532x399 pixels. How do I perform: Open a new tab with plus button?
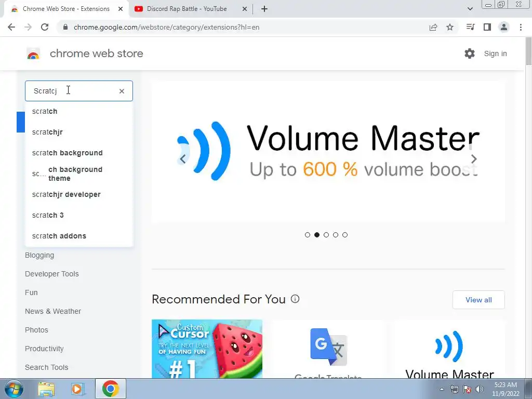pos(264,9)
